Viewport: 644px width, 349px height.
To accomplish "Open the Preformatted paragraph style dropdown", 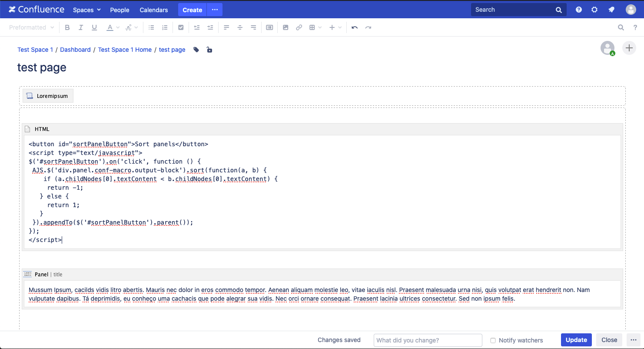I will [x=31, y=27].
